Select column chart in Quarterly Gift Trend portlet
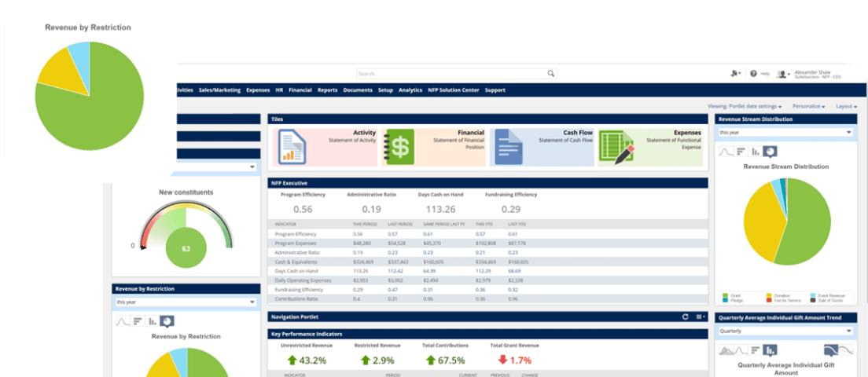This screenshot has height=377, width=868. click(770, 350)
